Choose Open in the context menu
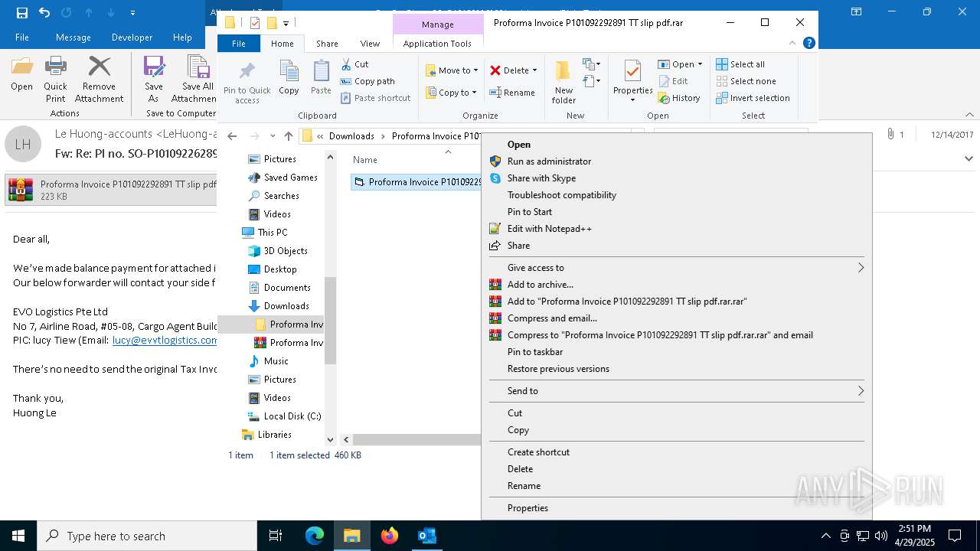Image resolution: width=980 pixels, height=551 pixels. click(x=519, y=145)
